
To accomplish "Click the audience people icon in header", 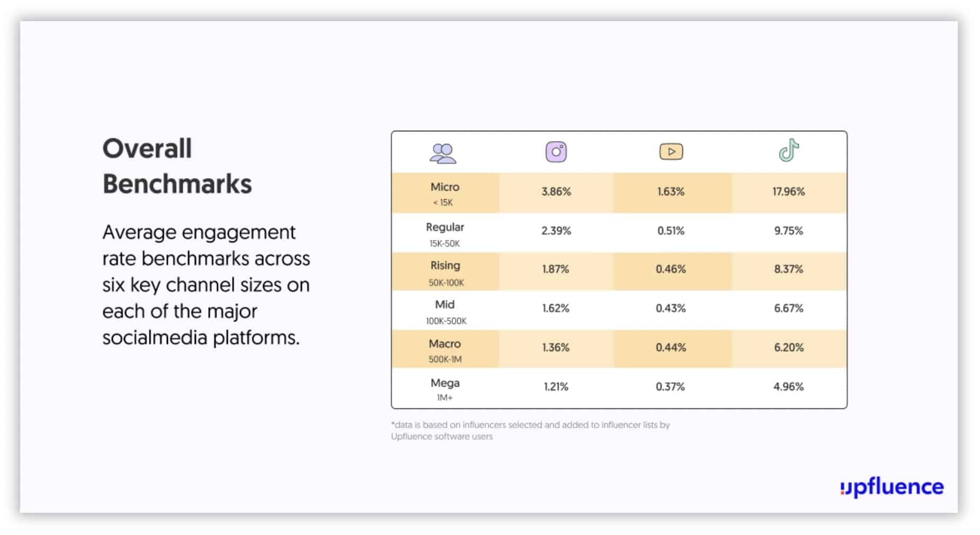I will click(443, 153).
